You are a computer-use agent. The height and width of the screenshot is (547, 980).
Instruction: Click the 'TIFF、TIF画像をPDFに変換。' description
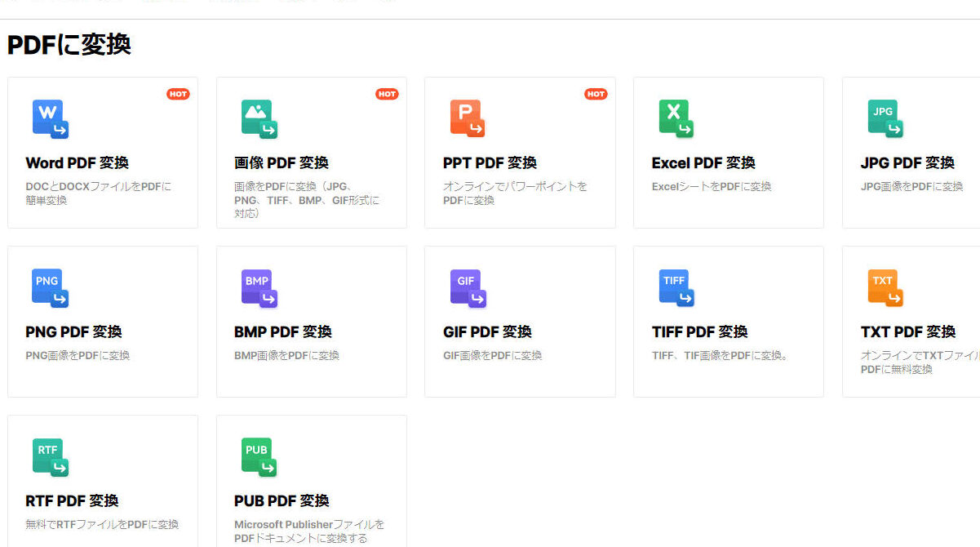coord(721,356)
